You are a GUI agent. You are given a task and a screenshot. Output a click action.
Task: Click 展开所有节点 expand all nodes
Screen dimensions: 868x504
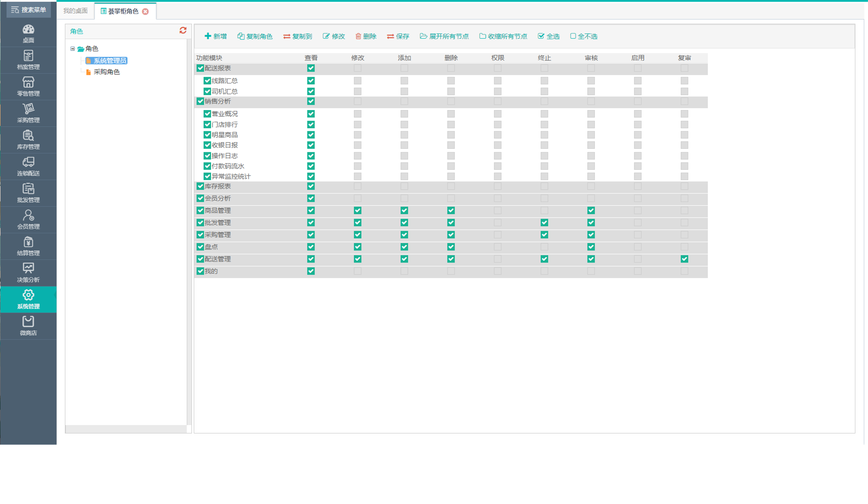point(444,36)
